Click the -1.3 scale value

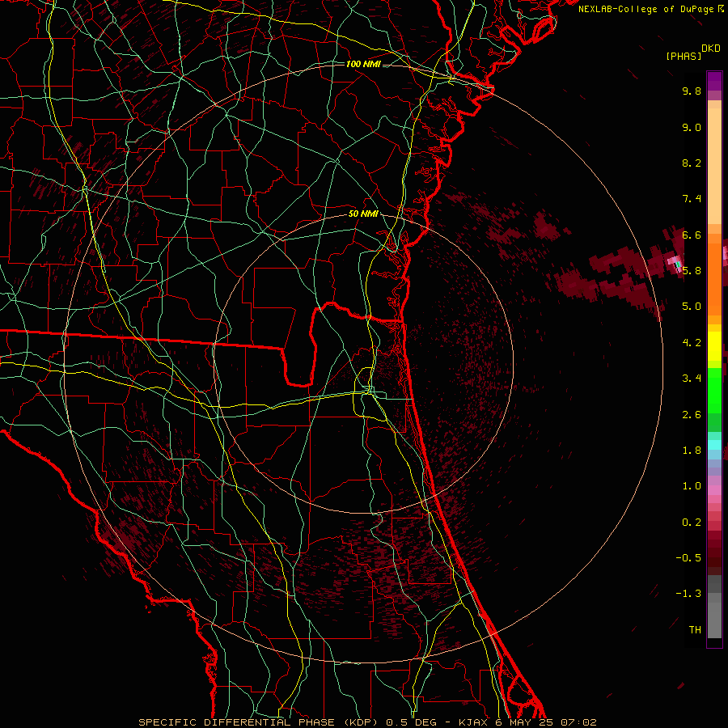point(688,594)
